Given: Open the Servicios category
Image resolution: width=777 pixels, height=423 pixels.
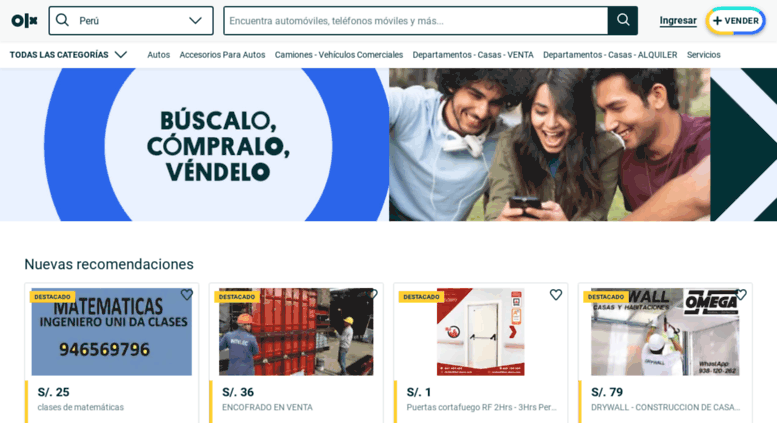Looking at the screenshot, I should 704,55.
